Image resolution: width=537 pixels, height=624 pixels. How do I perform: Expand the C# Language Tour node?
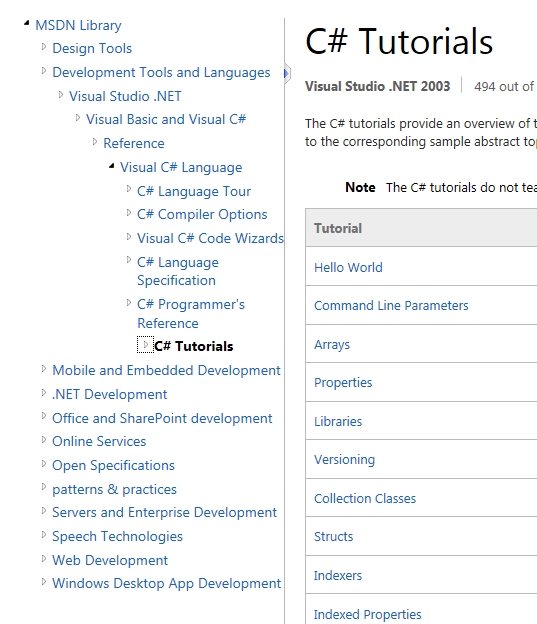click(129, 189)
